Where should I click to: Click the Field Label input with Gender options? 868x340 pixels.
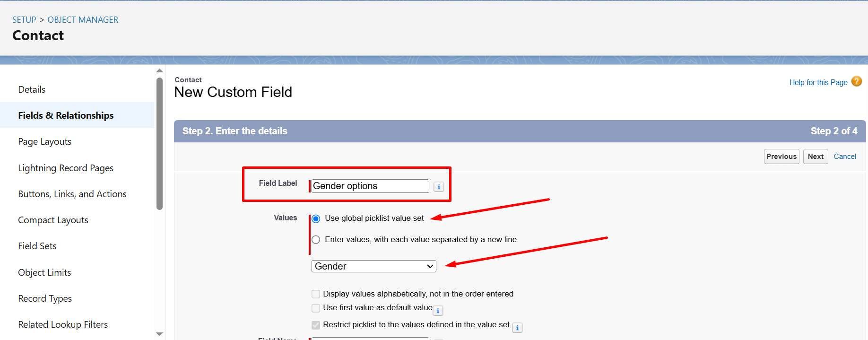tap(370, 186)
